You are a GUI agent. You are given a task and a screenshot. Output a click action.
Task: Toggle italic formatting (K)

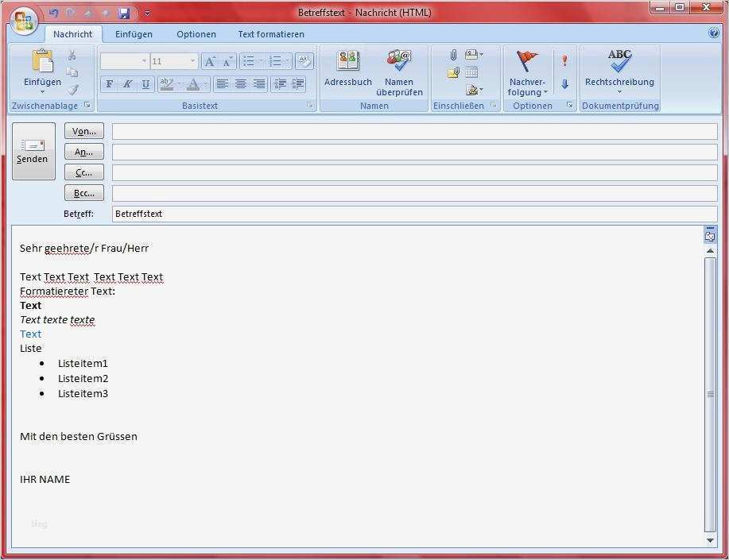coord(127,84)
